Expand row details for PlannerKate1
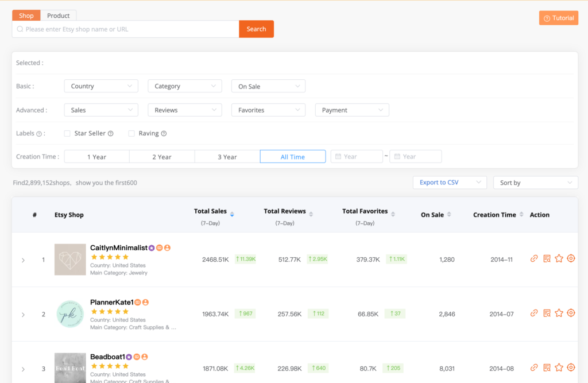The height and width of the screenshot is (383, 588). click(23, 315)
